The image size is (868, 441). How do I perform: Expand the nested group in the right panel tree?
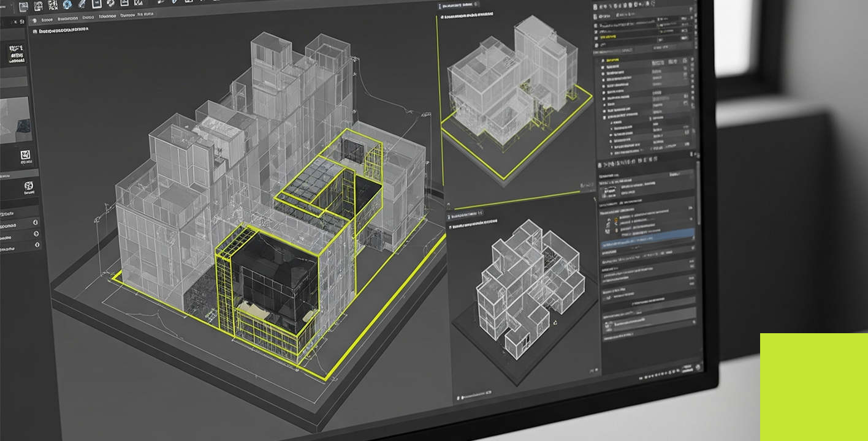tap(604, 117)
